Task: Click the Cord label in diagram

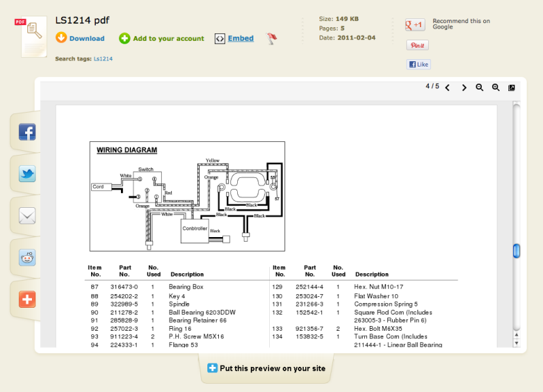Action: (98, 187)
